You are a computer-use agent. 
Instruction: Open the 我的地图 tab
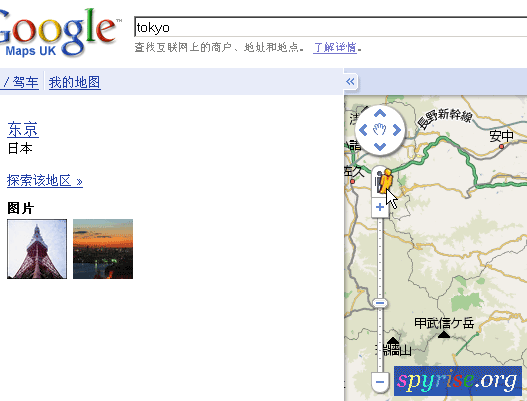[x=75, y=82]
